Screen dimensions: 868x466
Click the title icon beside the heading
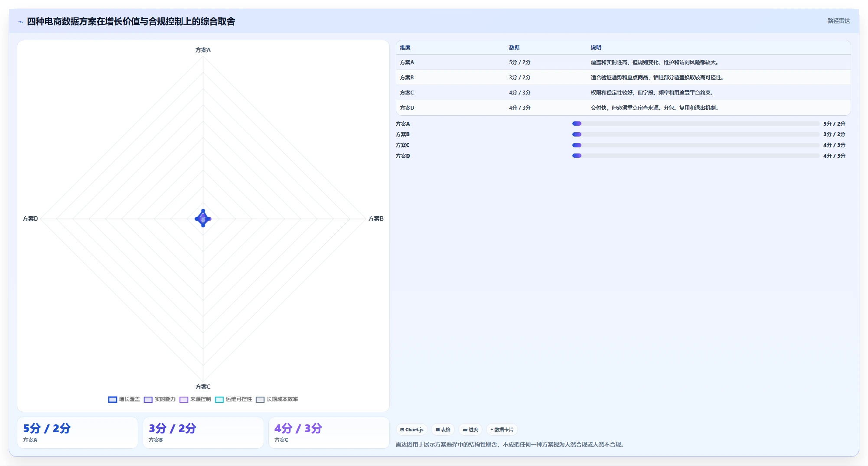[x=20, y=22]
